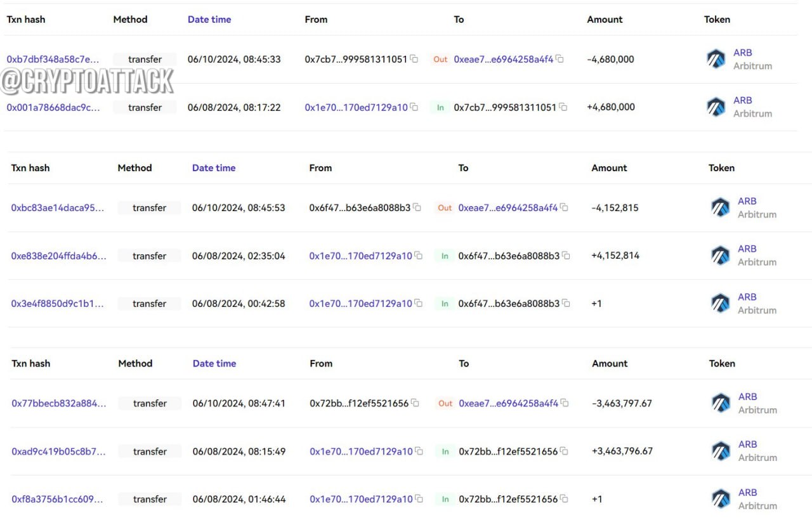This screenshot has height=518, width=812.
Task: Open 0x1e70...170ed7129a10 sender in 02:35:04 row
Action: [361, 256]
